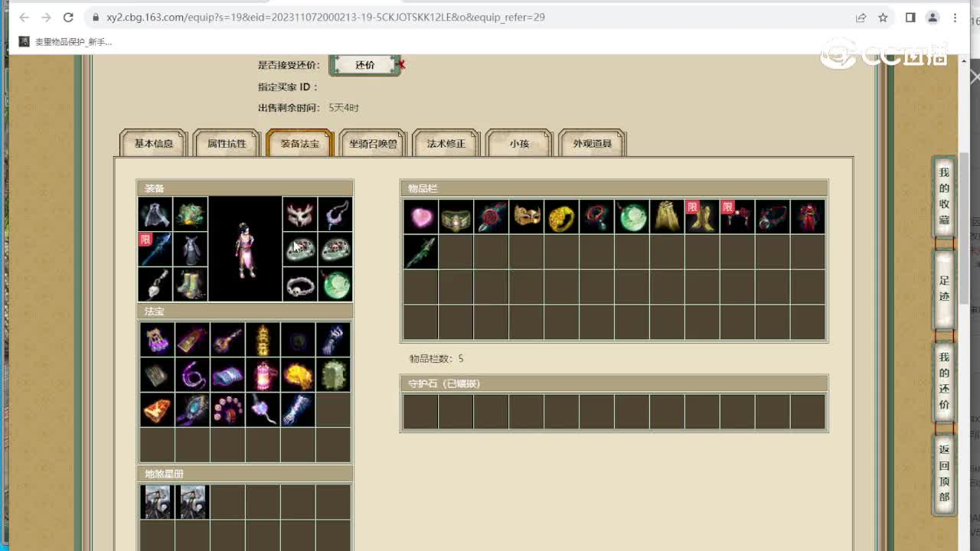Image resolution: width=980 pixels, height=551 pixels.
Task: Open the 坐骑召唤兽 tab
Action: pos(373,144)
